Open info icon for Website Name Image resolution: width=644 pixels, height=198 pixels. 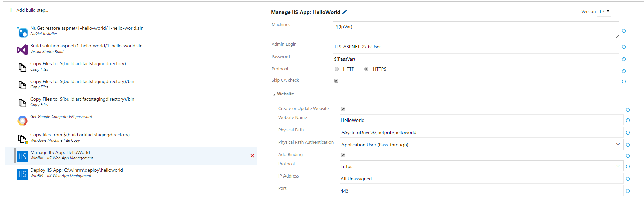(x=628, y=121)
